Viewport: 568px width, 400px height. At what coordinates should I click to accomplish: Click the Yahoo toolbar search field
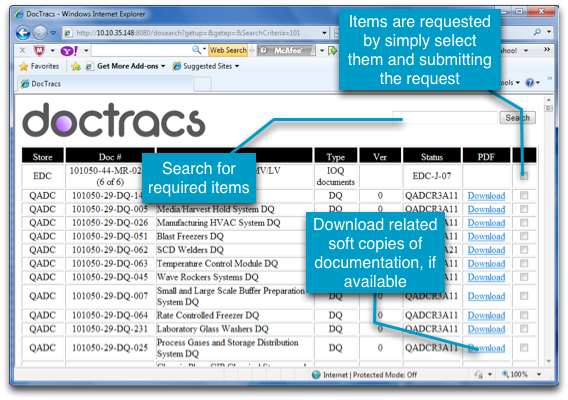(142, 50)
